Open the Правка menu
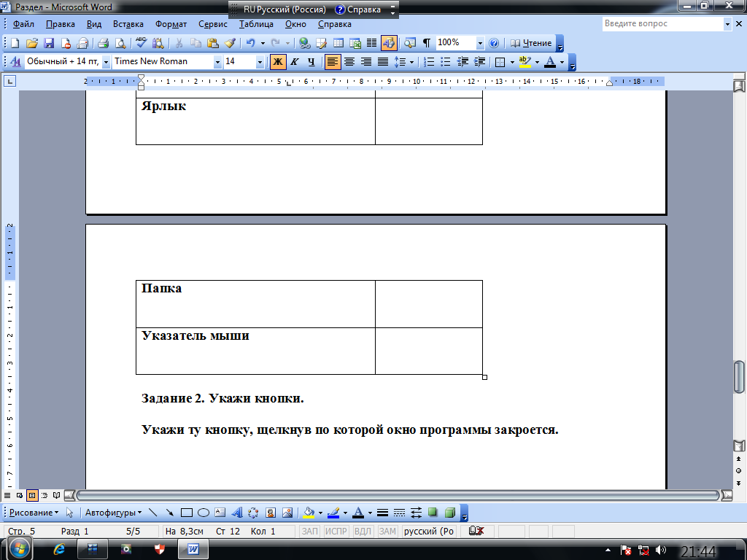 pos(60,24)
